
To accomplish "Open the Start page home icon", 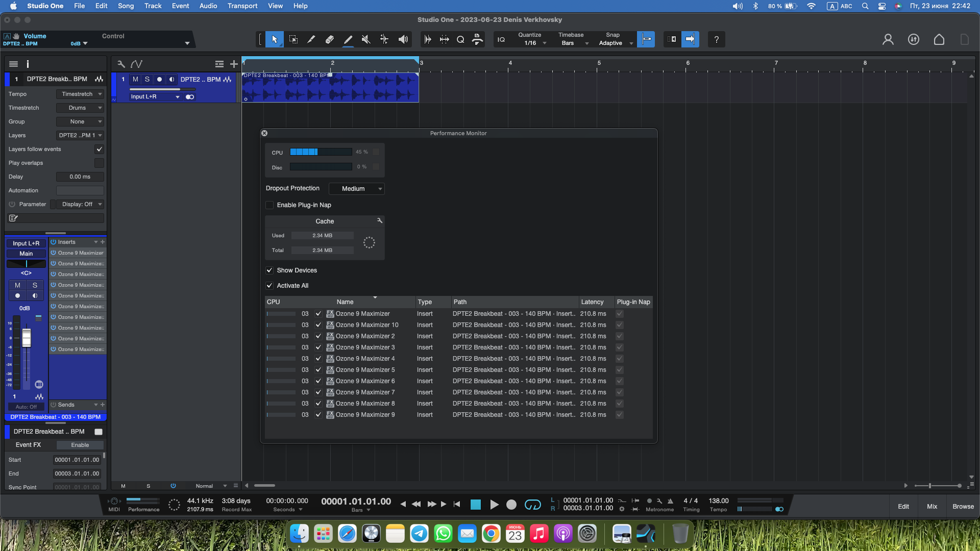I will (x=939, y=39).
